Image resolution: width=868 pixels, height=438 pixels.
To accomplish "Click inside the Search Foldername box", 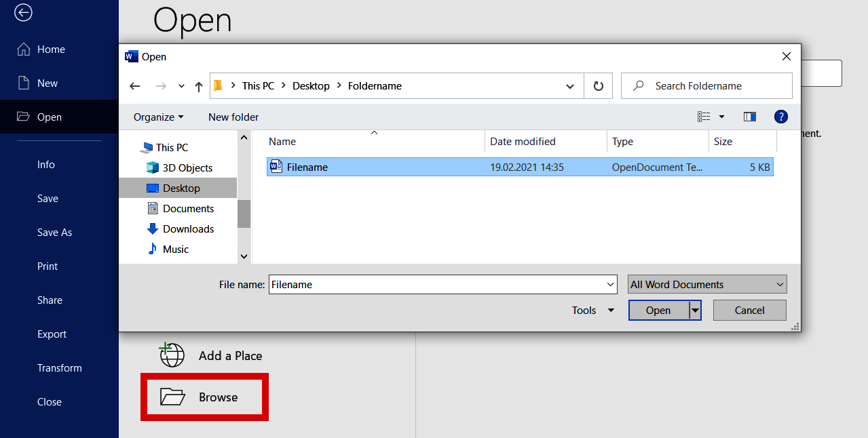I will pyautogui.click(x=706, y=85).
